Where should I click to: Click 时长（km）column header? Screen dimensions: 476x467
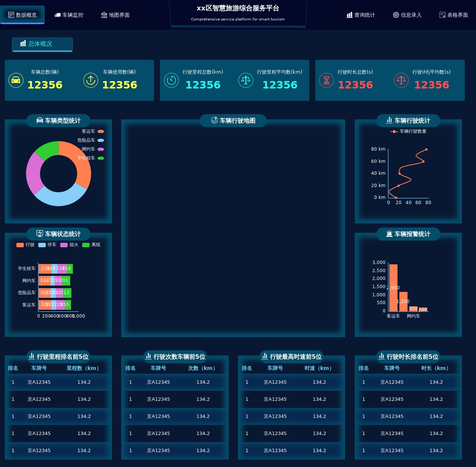pyautogui.click(x=436, y=368)
